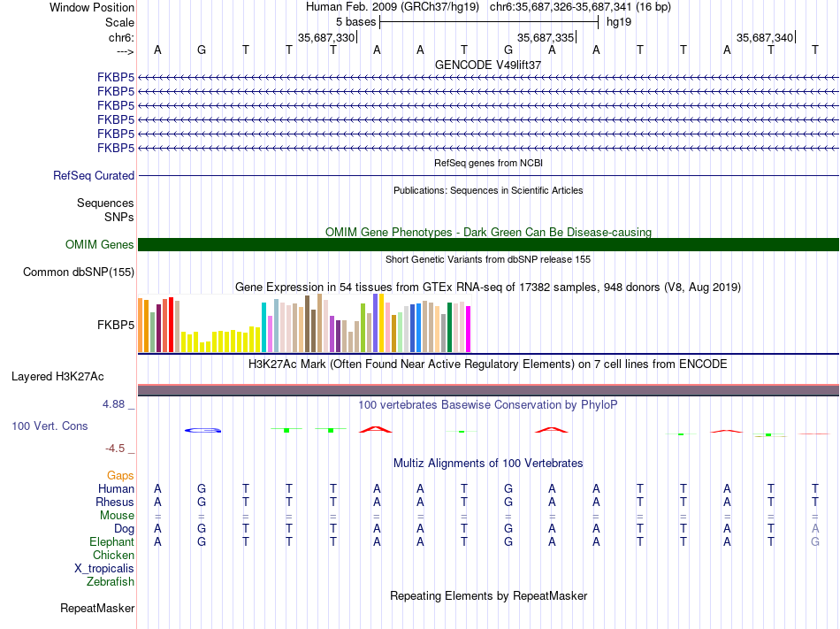Open the 'H3K27Ac Mark' ENCODE track title

(x=488, y=364)
